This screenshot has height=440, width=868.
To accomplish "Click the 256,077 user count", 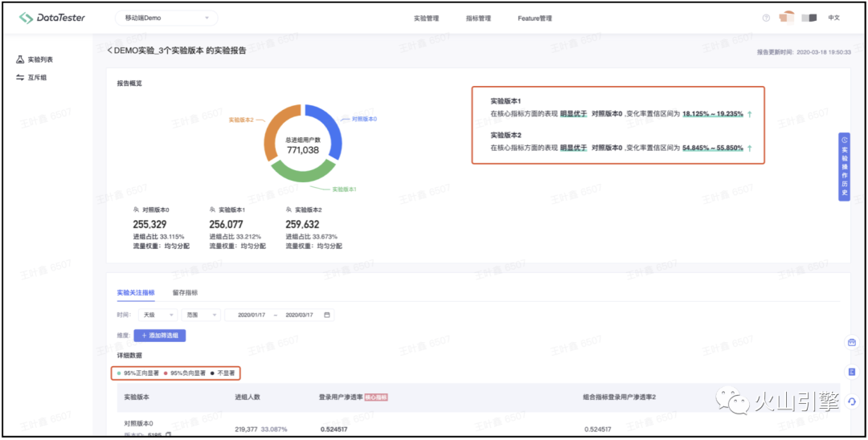I will point(227,225).
